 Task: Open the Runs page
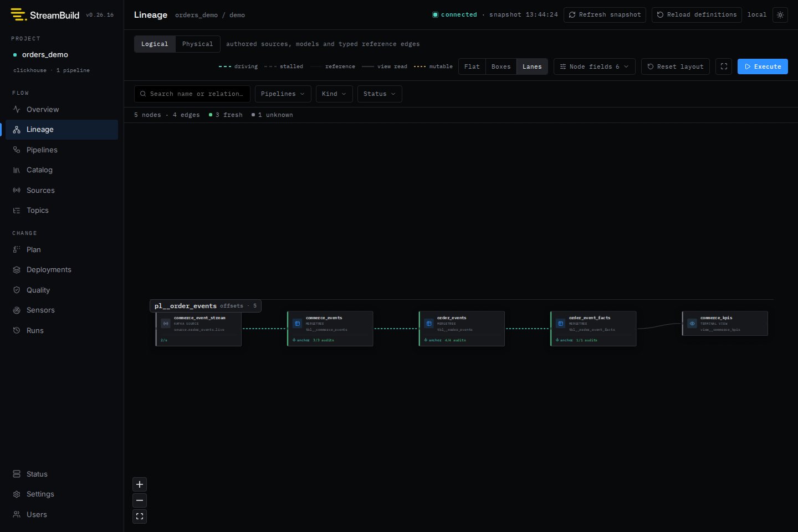tap(62, 330)
